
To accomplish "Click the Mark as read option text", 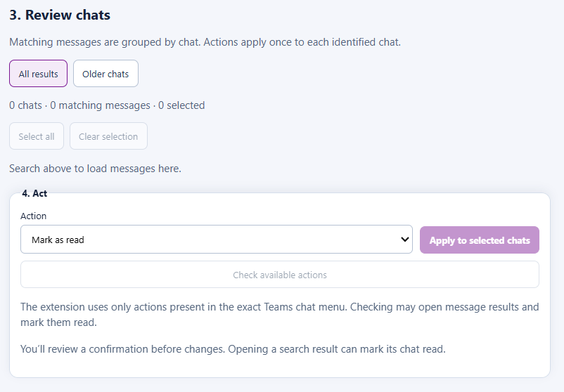I will [x=58, y=240].
